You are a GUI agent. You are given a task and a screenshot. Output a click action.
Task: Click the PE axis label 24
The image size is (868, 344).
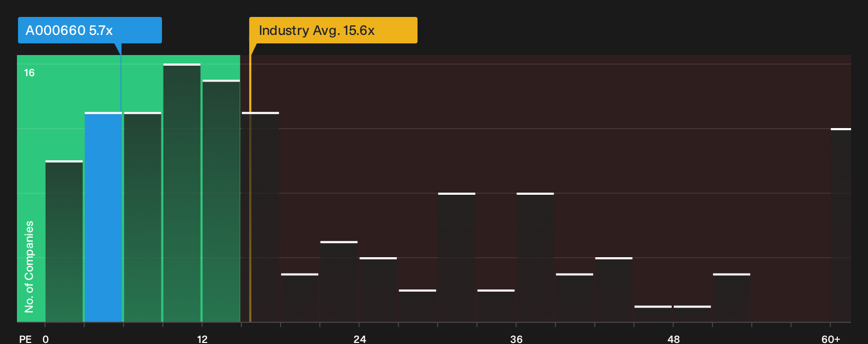point(359,339)
